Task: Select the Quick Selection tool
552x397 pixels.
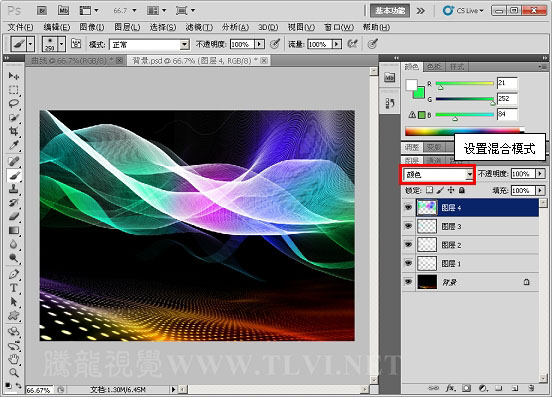Action: (x=14, y=118)
